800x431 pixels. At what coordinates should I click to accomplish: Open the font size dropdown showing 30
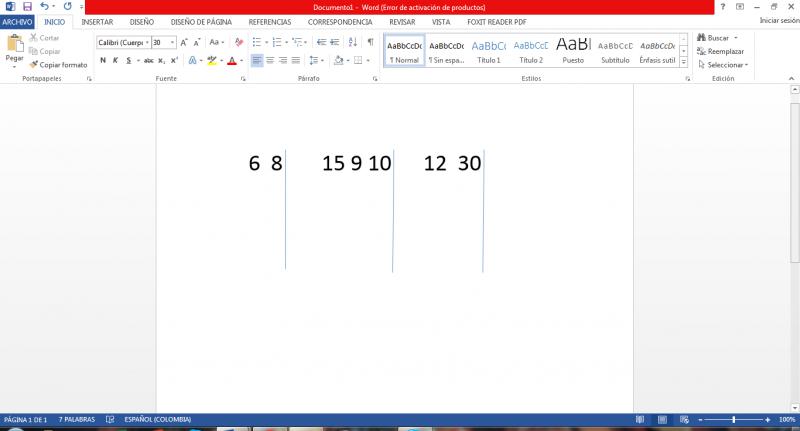172,42
